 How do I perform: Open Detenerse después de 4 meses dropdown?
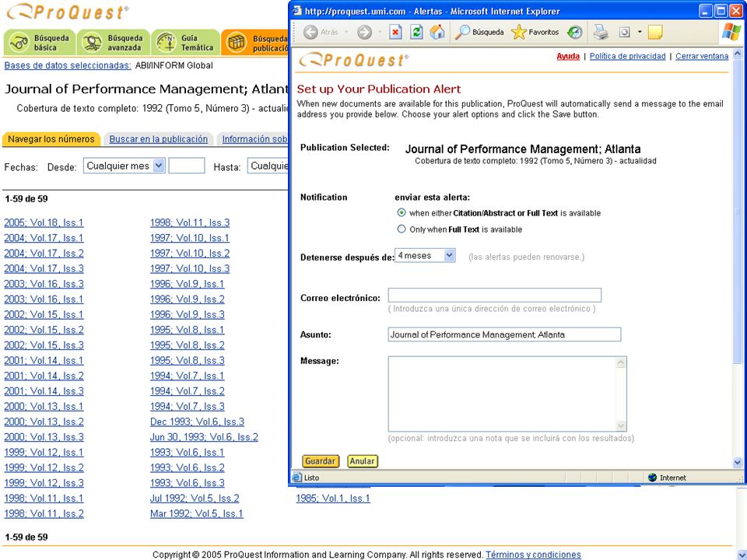[425, 256]
